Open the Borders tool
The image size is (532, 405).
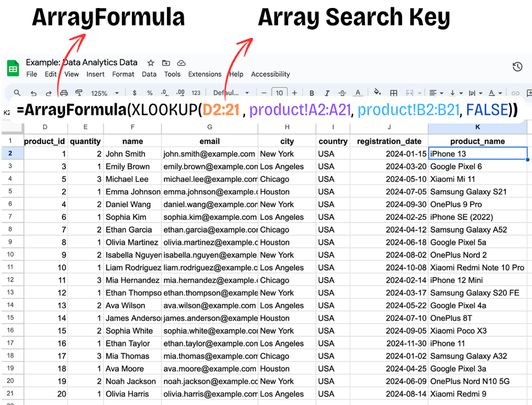[394, 92]
